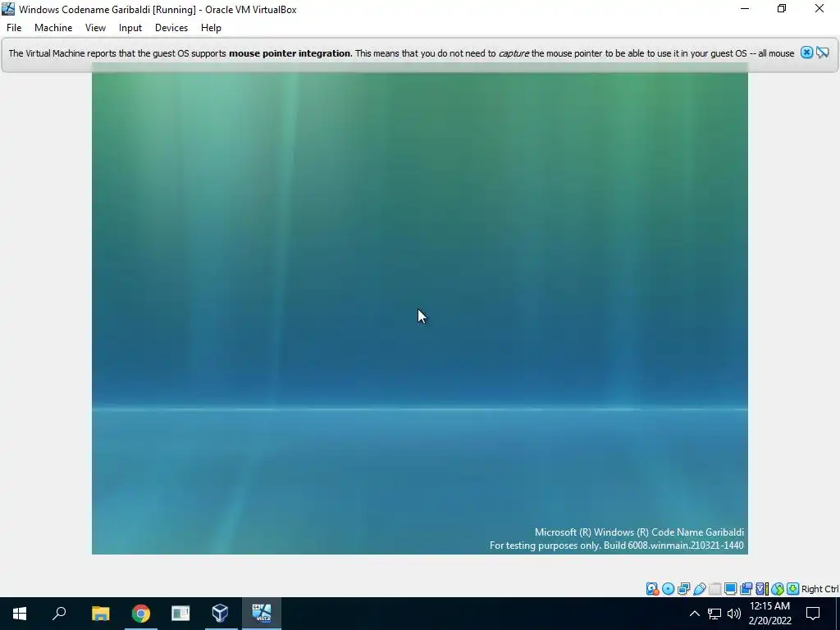The width and height of the screenshot is (840, 630).
Task: Open the notification action center
Action: click(x=813, y=614)
